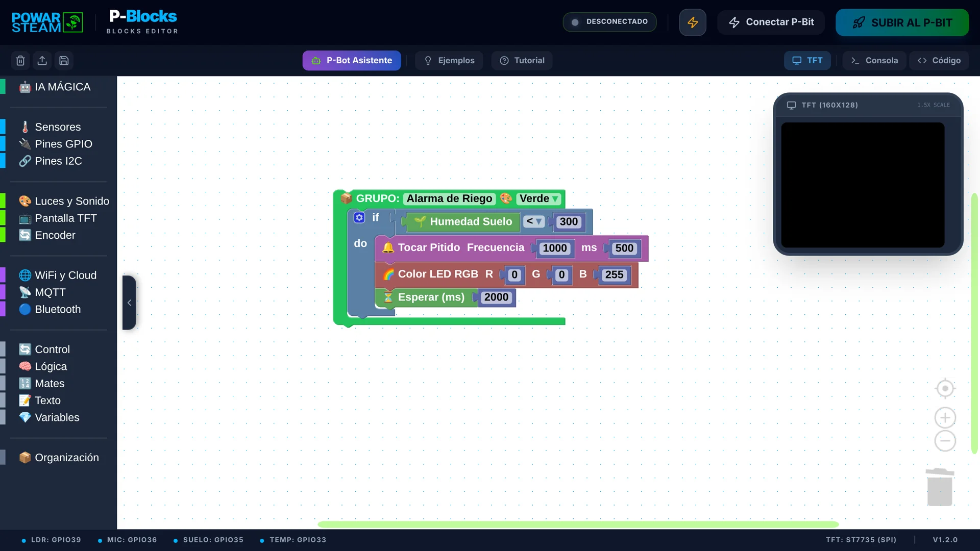Image resolution: width=980 pixels, height=551 pixels.
Task: Click the save disk icon
Action: coord(64,61)
